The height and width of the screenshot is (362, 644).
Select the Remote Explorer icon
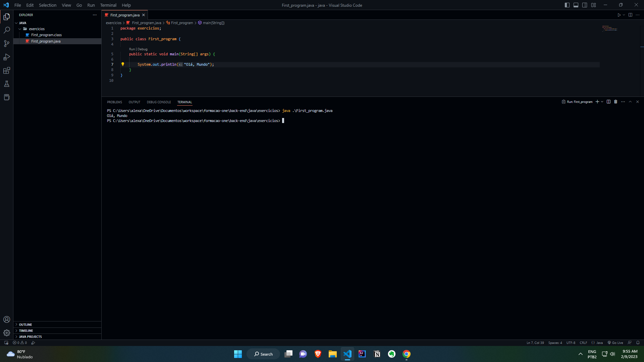pyautogui.click(x=6, y=97)
